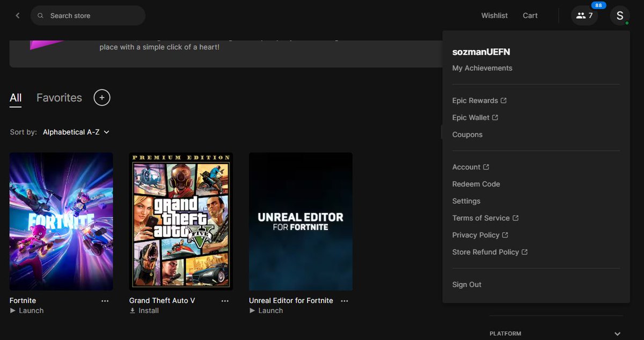Open Settings from the profile menu
This screenshot has width=644, height=340.
click(466, 201)
